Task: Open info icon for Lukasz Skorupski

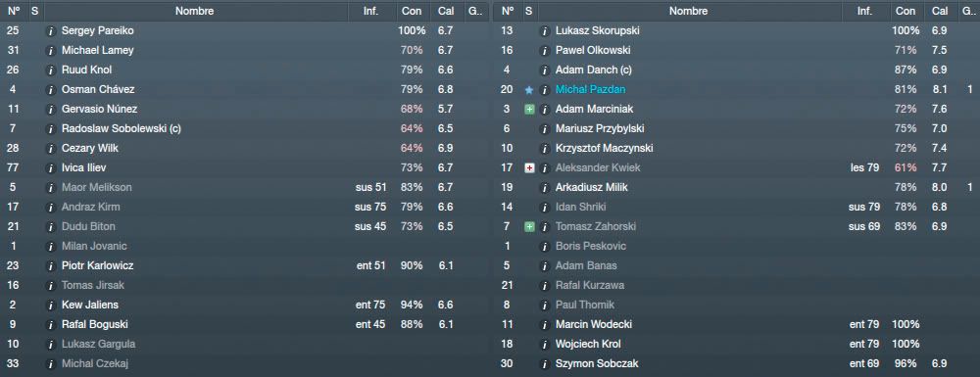Action: (545, 30)
